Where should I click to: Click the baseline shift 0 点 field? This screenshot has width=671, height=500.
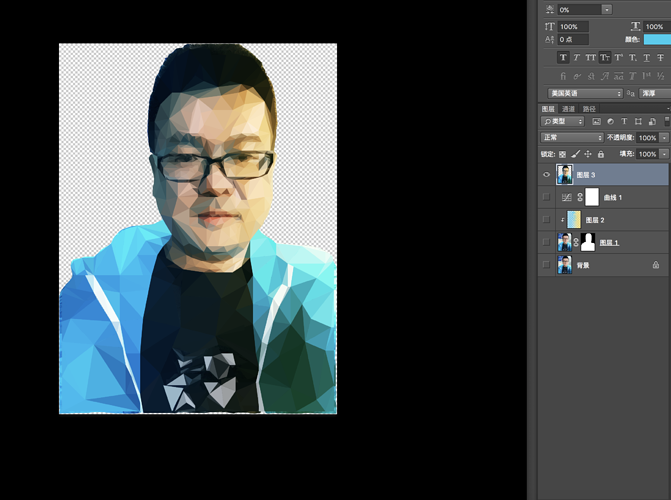click(x=573, y=39)
